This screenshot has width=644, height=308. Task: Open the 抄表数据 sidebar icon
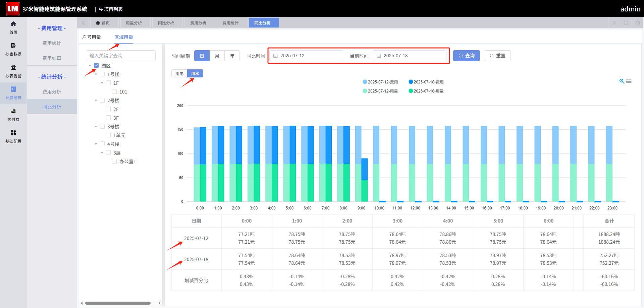(x=13, y=46)
